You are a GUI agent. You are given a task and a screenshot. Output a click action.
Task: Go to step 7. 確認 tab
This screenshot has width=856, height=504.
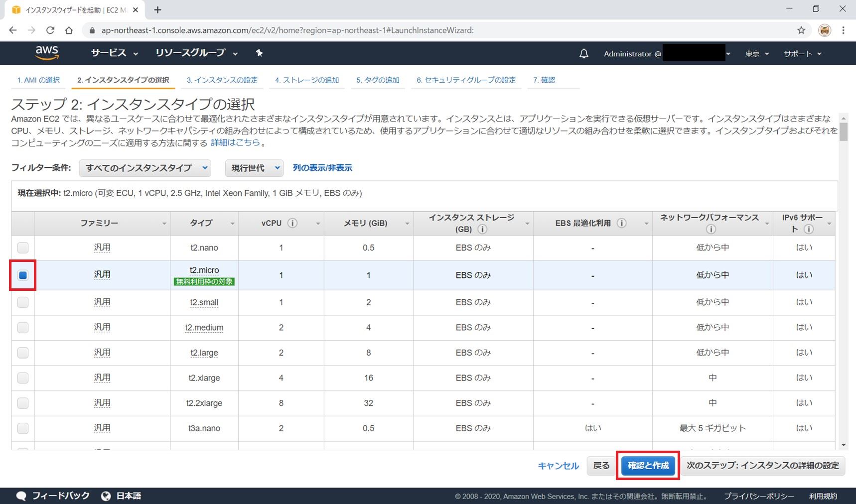pyautogui.click(x=544, y=80)
